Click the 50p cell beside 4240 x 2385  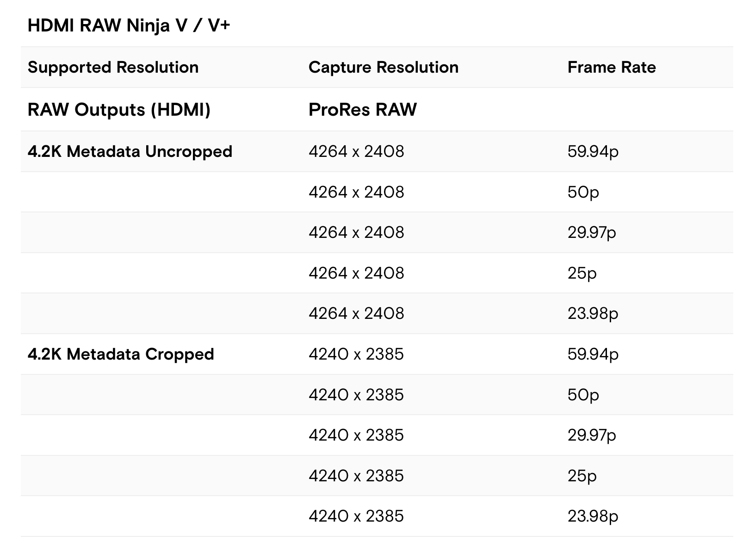(x=583, y=395)
